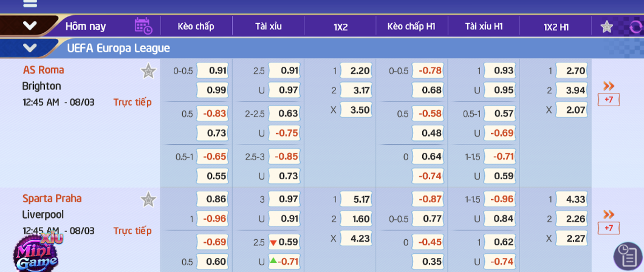
Task: Open more markets arrow for AS Roma
Action: [x=608, y=86]
